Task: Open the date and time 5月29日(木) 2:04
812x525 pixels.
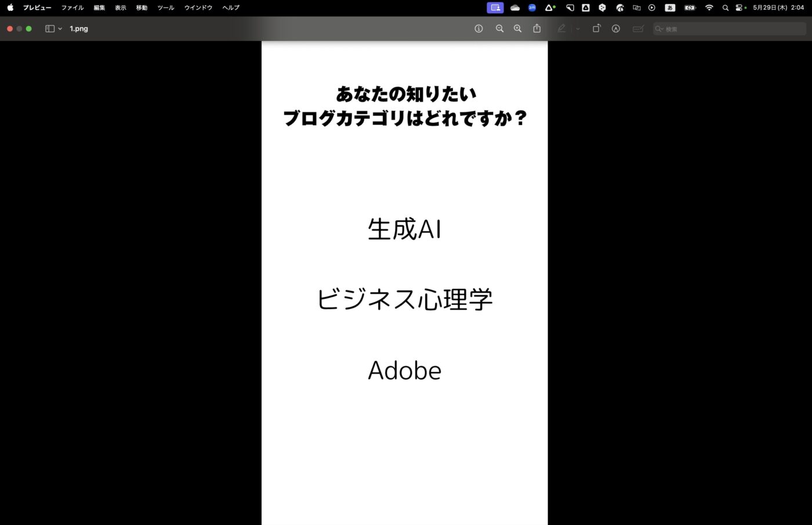Action: pyautogui.click(x=778, y=8)
